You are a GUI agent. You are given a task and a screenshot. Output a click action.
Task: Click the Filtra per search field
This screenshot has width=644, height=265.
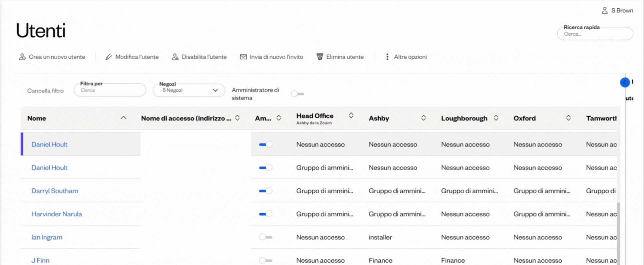110,90
